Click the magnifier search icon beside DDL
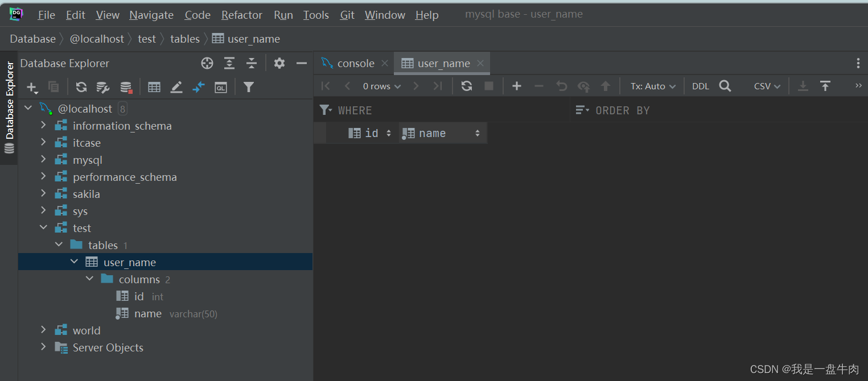This screenshot has width=868, height=381. click(x=725, y=86)
